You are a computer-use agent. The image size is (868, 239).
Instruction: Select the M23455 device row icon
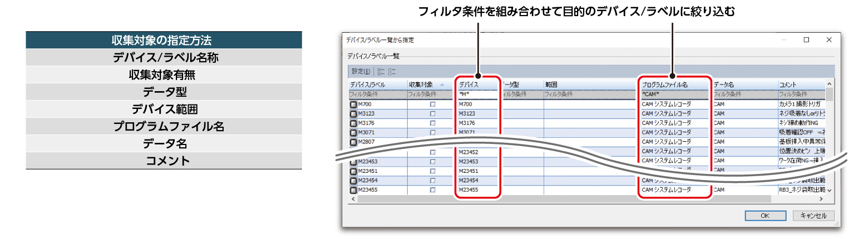[353, 190]
